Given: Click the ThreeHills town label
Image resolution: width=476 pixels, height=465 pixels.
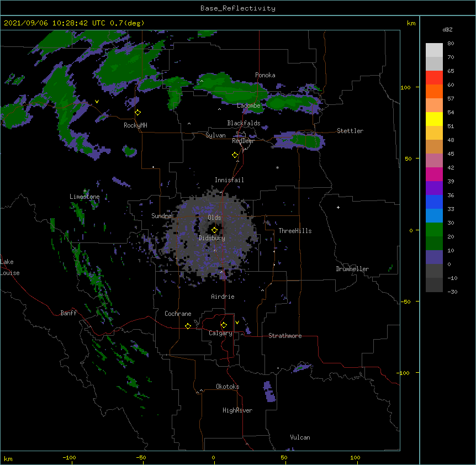Looking at the screenshot, I should click(295, 231).
